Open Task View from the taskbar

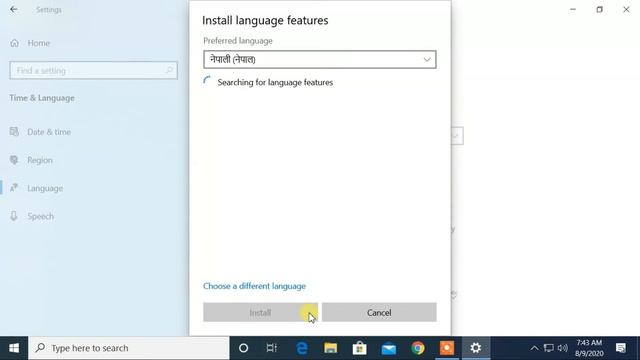click(x=271, y=348)
